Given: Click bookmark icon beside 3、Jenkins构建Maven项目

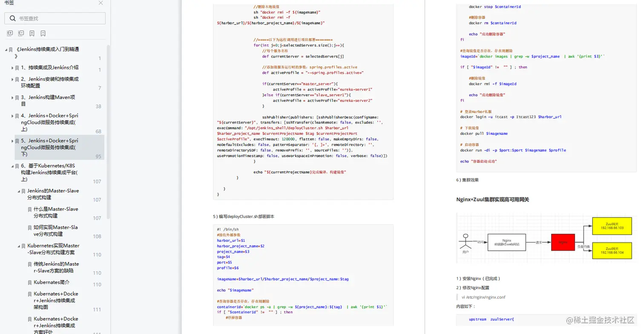Looking at the screenshot, I should [17, 98].
